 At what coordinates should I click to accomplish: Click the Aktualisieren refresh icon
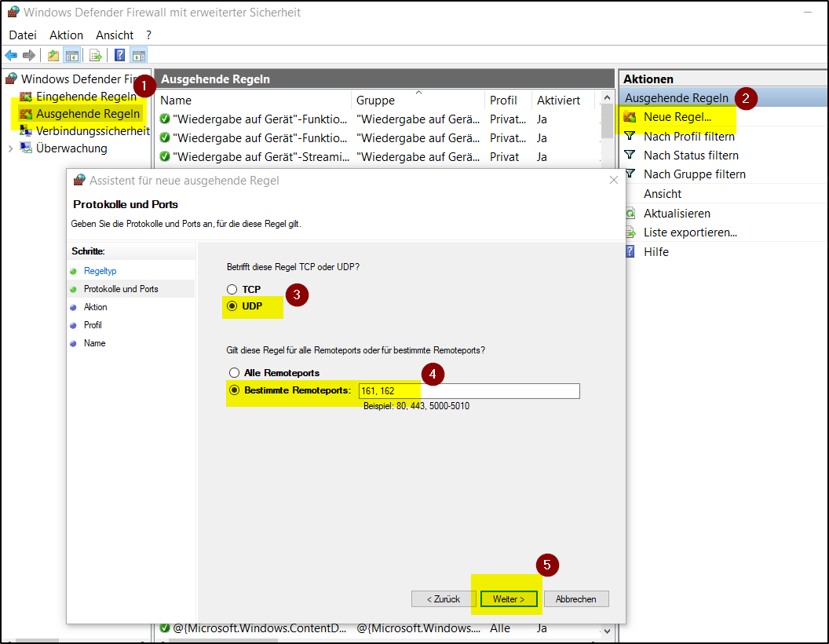(630, 213)
